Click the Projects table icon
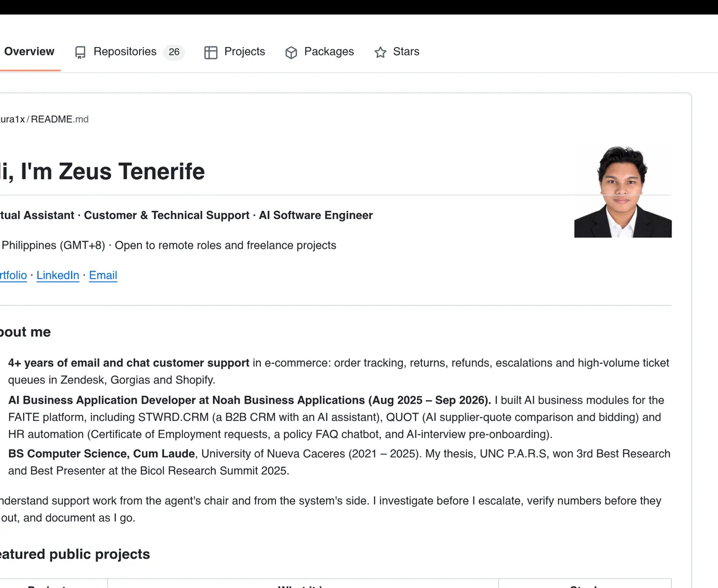Viewport: 718px width, 588px height. click(211, 52)
